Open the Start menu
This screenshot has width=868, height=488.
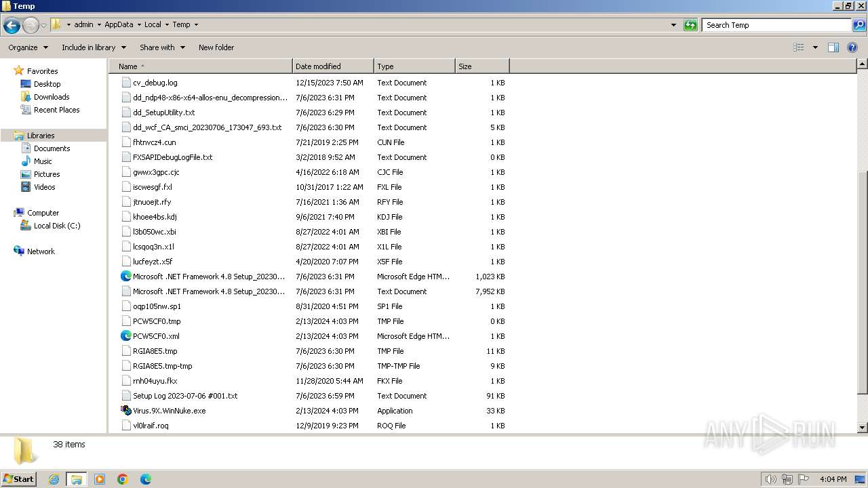pos(18,479)
